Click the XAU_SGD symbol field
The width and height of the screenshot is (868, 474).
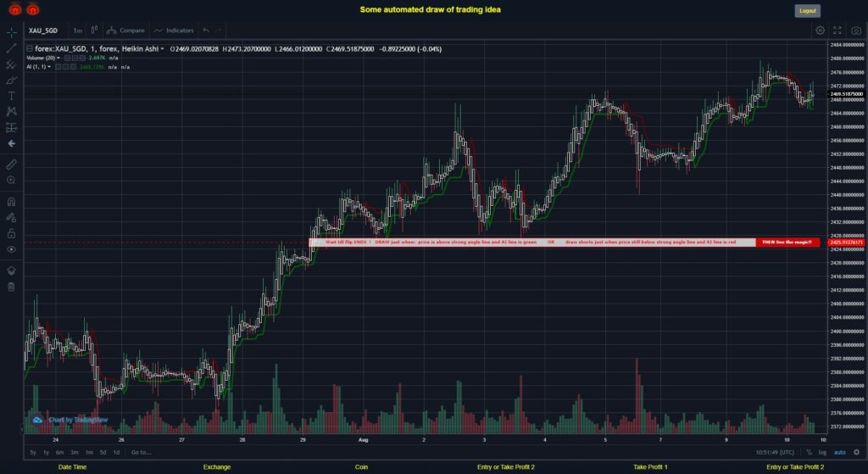click(x=43, y=31)
